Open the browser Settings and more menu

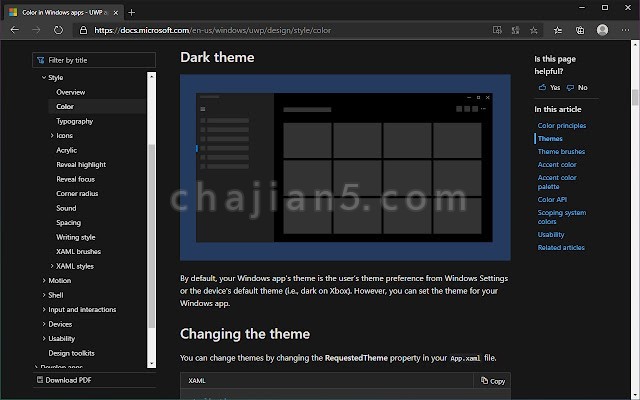pos(625,30)
